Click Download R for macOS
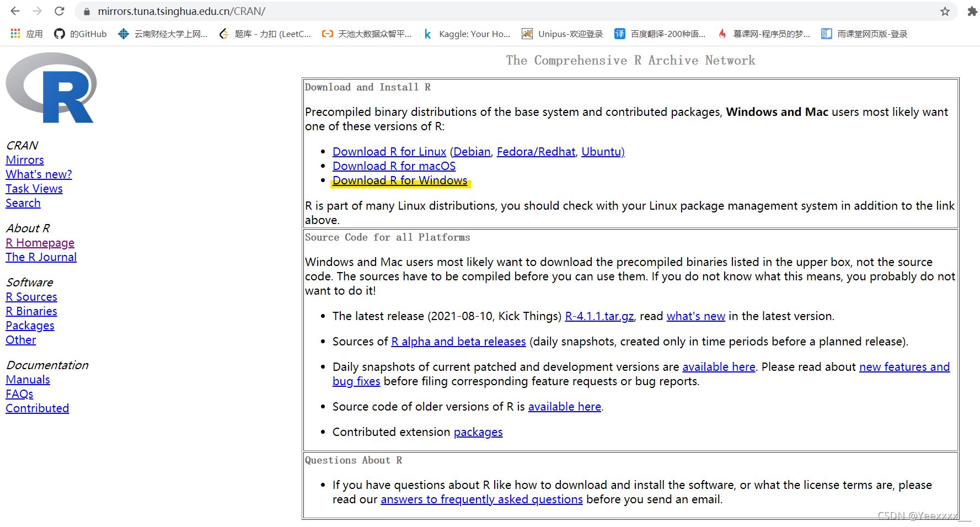 click(394, 166)
